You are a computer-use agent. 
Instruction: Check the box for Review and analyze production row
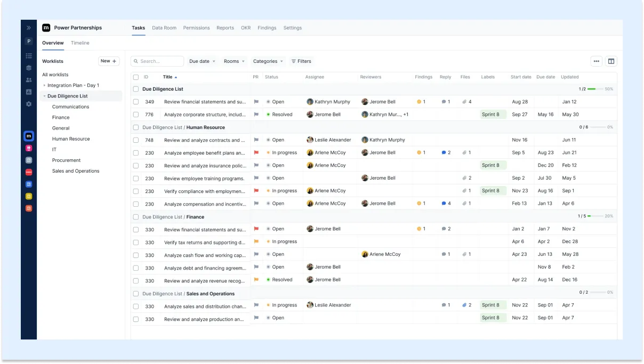[x=136, y=319]
